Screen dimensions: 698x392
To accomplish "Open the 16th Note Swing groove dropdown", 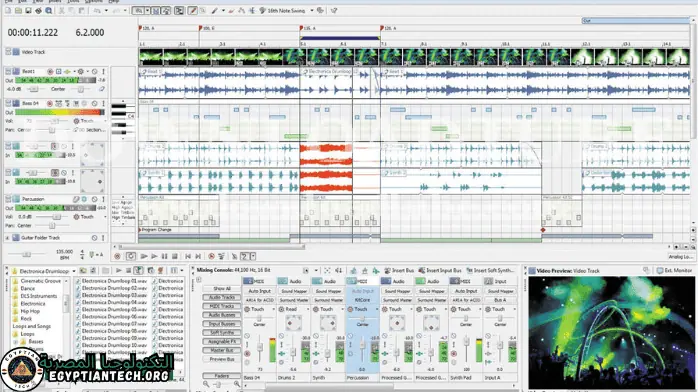I will pyautogui.click(x=312, y=10).
